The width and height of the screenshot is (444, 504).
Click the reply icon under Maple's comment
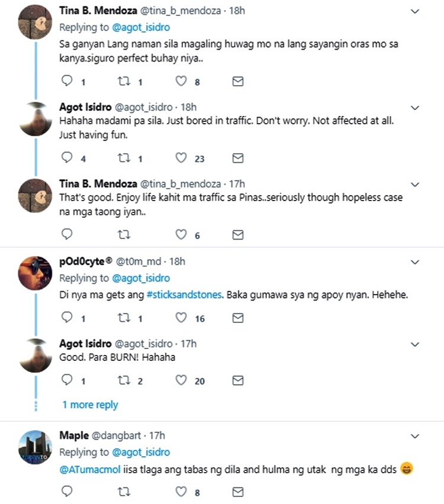pos(66,492)
